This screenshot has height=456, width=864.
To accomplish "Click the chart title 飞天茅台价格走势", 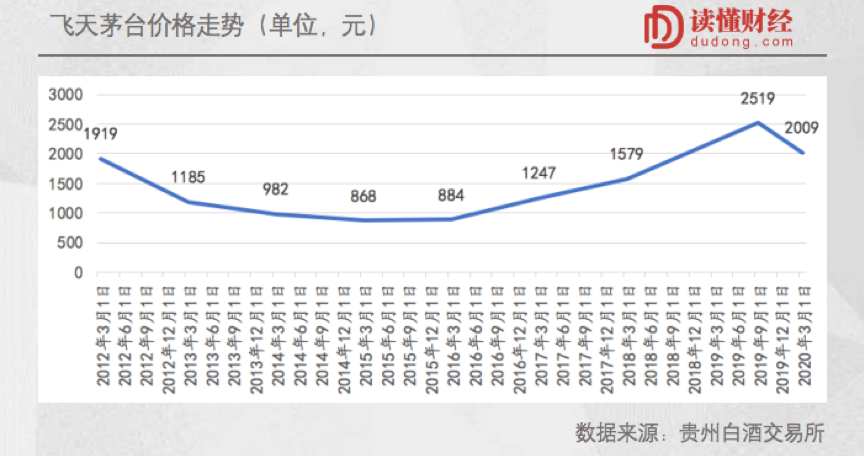I will click(x=146, y=25).
